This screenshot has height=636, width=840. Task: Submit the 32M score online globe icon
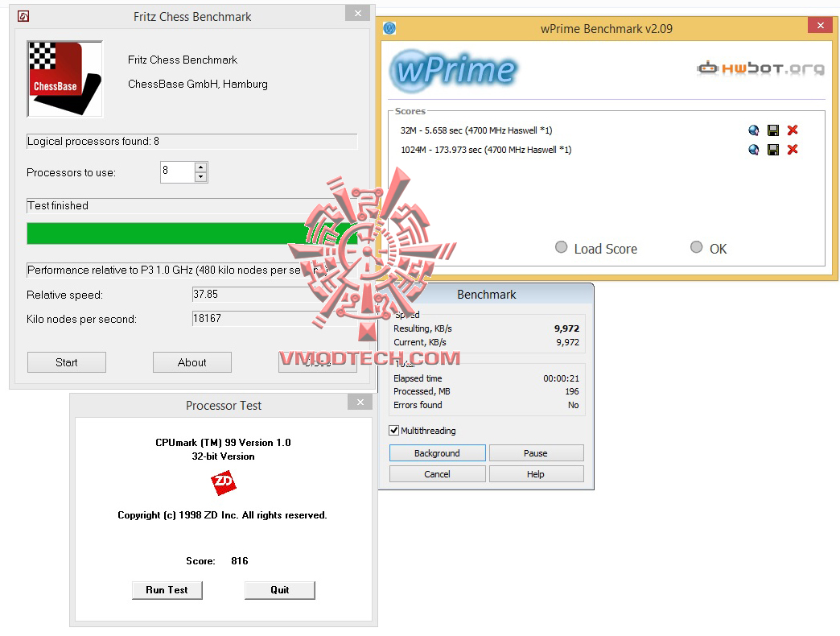[754, 130]
